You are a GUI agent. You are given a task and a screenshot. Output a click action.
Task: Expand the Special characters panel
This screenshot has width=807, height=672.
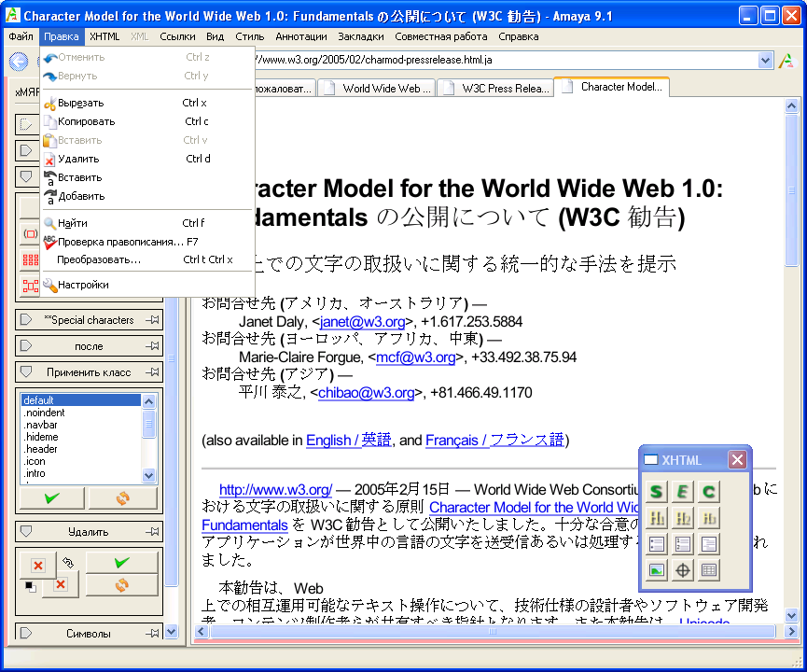(26, 320)
